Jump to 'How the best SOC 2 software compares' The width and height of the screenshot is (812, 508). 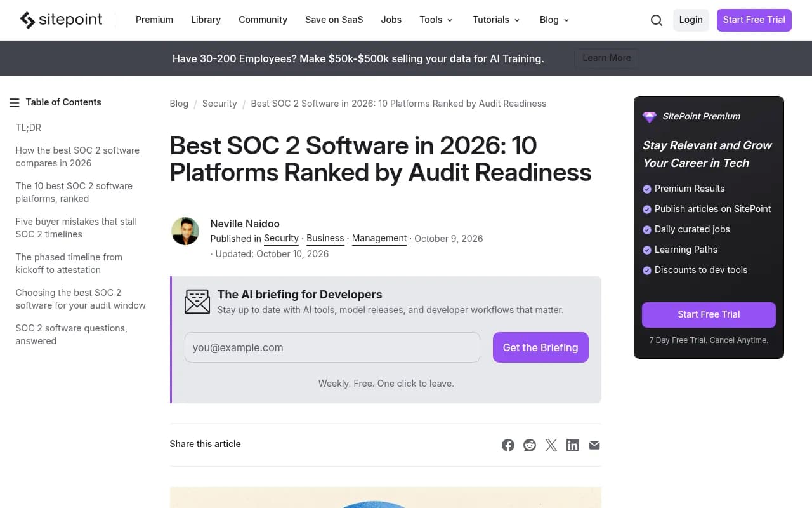click(x=77, y=157)
